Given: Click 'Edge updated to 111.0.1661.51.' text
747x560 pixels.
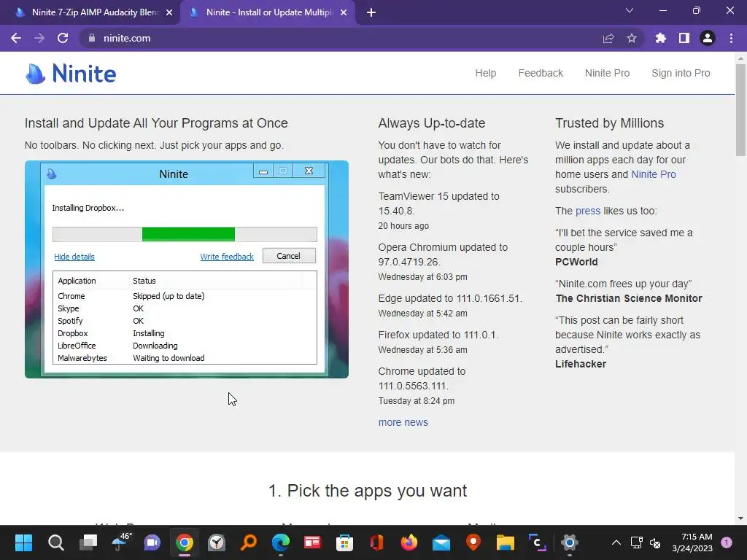Looking at the screenshot, I should coord(449,298).
